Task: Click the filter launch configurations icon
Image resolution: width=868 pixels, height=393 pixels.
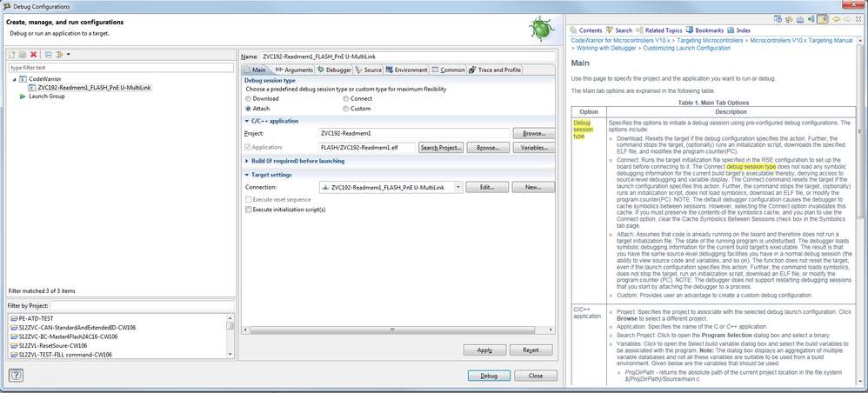Action: click(x=59, y=54)
